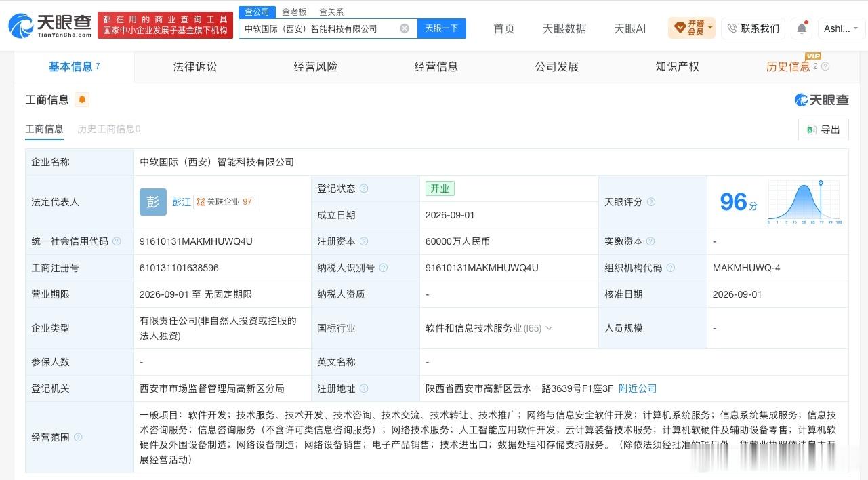Screen dimensions: 868x480
Task: Click 成立日期 value 2026-09-01
Action: coord(450,215)
